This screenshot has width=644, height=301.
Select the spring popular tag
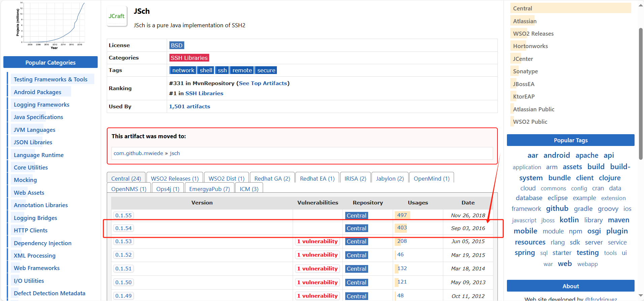[524, 253]
